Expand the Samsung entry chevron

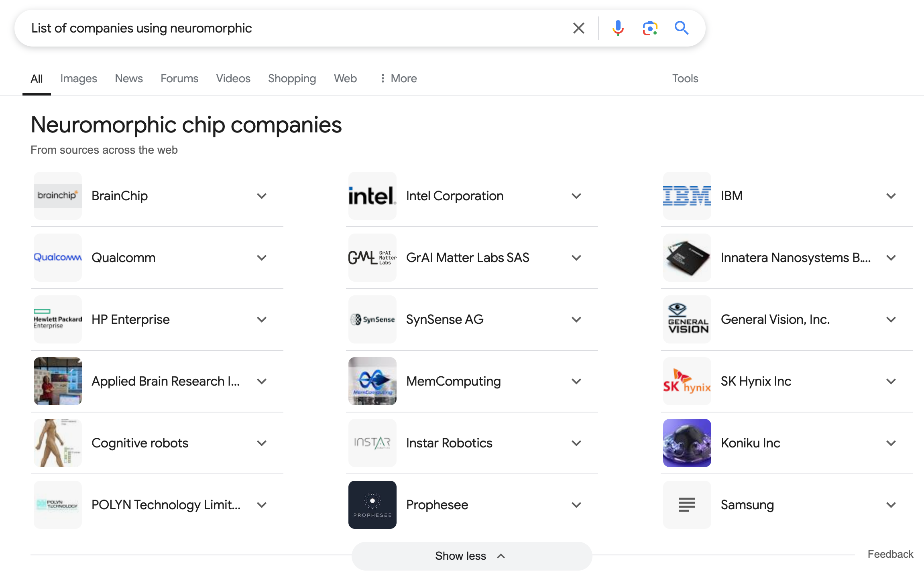[891, 505]
